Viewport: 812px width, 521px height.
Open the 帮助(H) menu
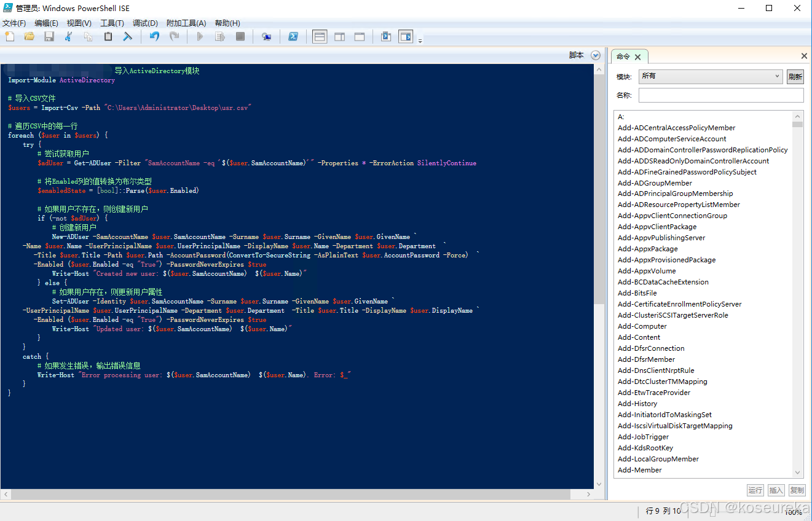click(227, 23)
